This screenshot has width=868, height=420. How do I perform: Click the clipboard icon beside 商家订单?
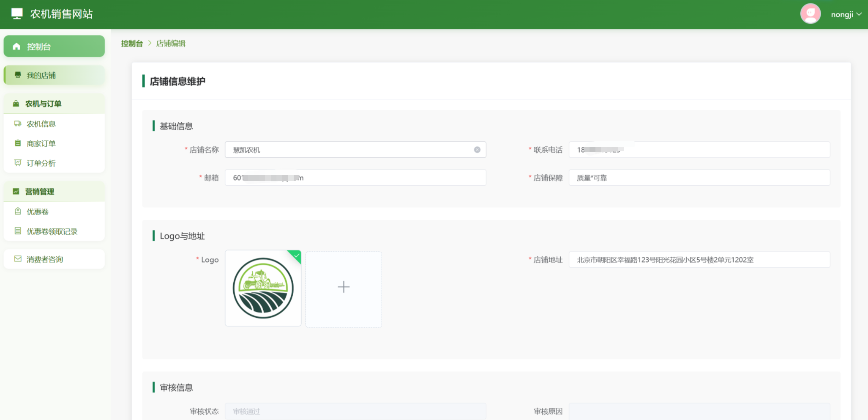pyautogui.click(x=18, y=143)
